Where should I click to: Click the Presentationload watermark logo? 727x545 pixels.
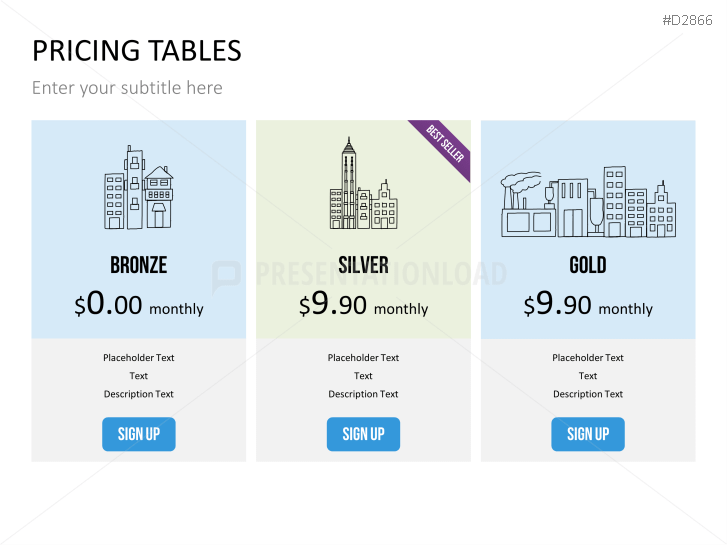pos(226,275)
